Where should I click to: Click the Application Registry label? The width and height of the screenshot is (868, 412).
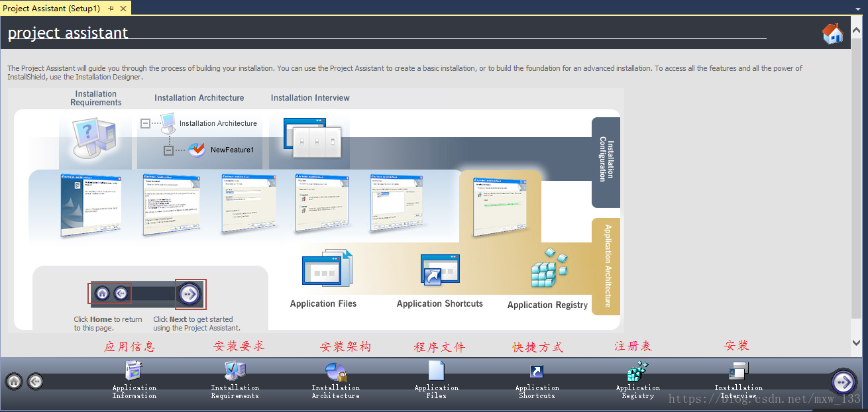tap(547, 305)
